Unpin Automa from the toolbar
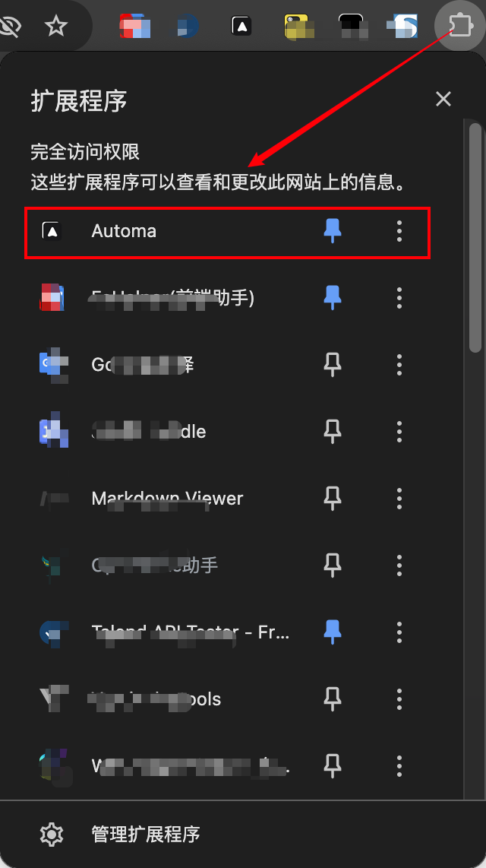The width and height of the screenshot is (486, 868). click(x=333, y=231)
